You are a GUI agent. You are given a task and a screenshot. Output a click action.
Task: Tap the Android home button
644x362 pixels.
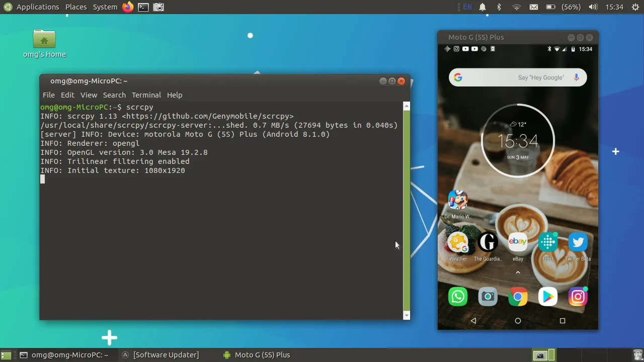pyautogui.click(x=518, y=321)
